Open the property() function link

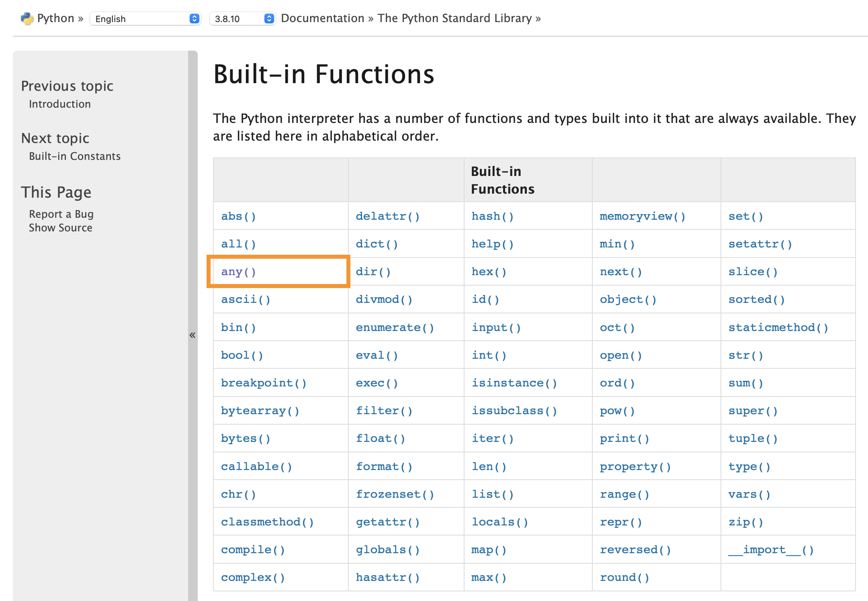[635, 466]
